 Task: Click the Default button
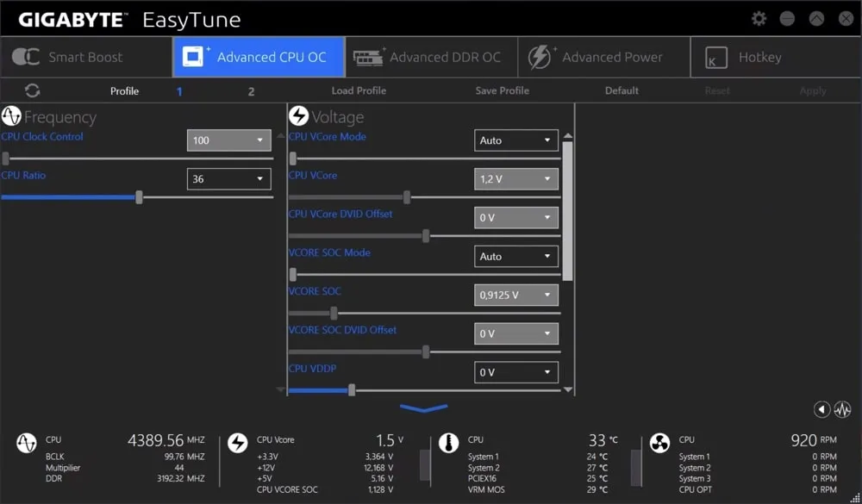tap(622, 90)
